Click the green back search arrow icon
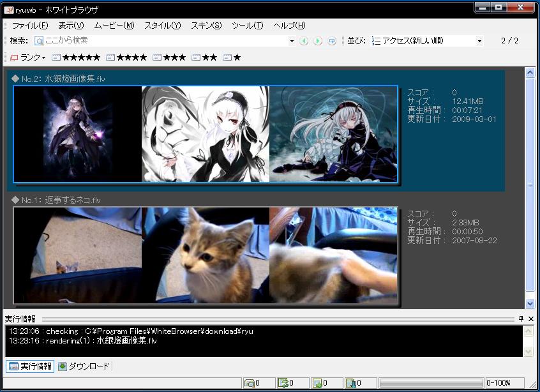 pos(304,41)
